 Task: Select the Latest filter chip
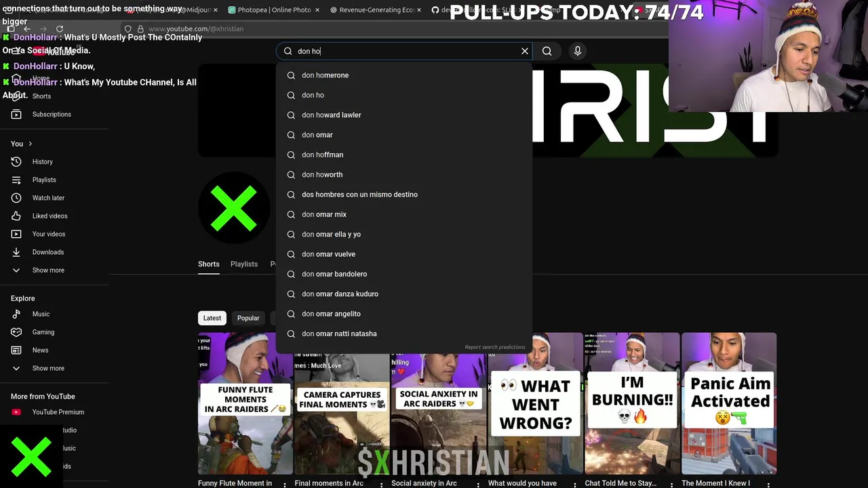[212, 318]
